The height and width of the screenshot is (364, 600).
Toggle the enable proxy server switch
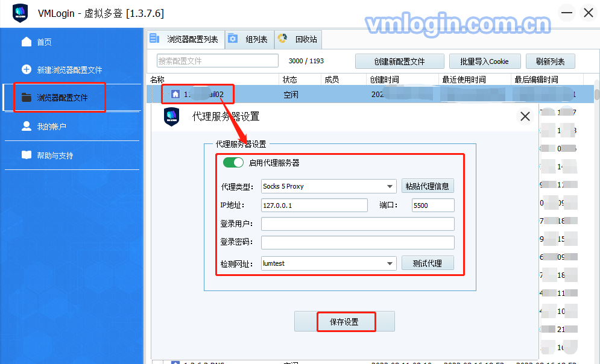pos(233,163)
